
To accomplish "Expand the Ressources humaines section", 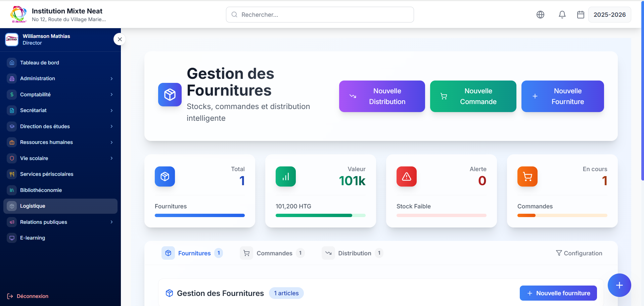I will [111, 142].
